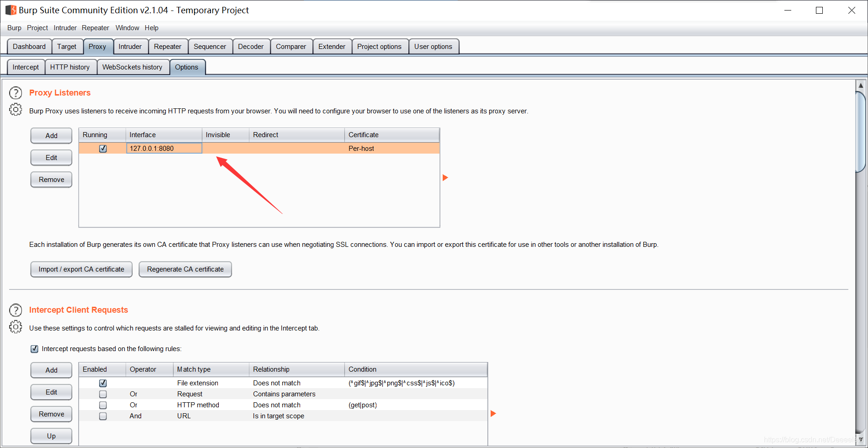Screen dimensions: 868x448
Task: Click the Invisible column header
Action: pyautogui.click(x=226, y=135)
